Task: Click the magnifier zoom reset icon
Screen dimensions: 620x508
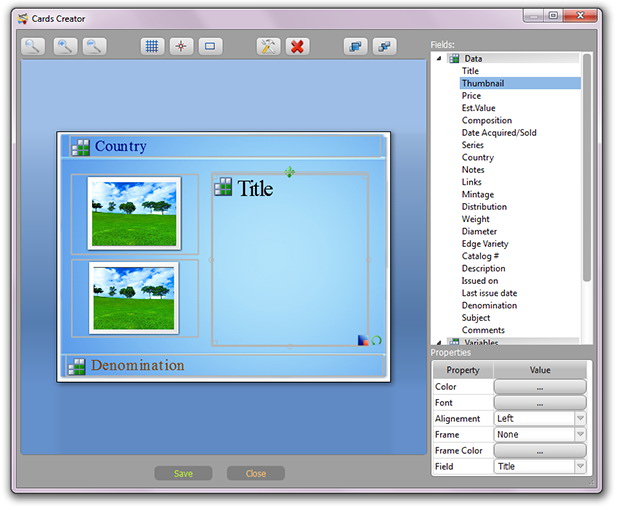Action: click(33, 47)
